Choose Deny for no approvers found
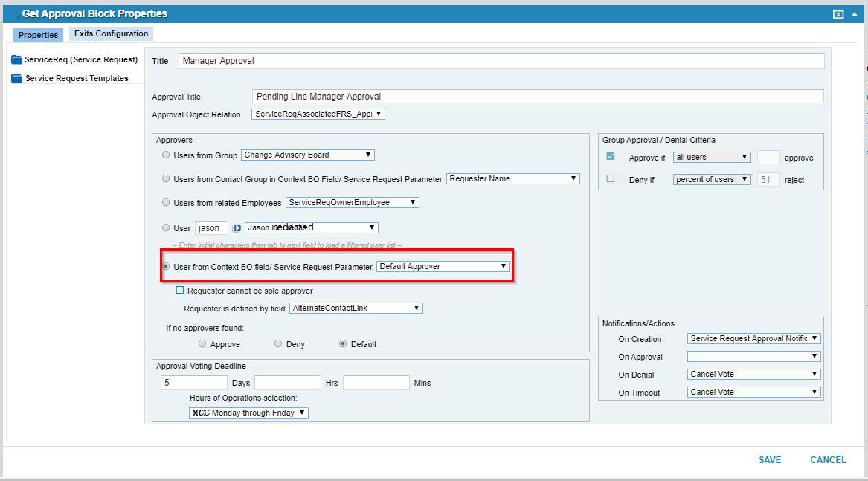 click(x=278, y=344)
